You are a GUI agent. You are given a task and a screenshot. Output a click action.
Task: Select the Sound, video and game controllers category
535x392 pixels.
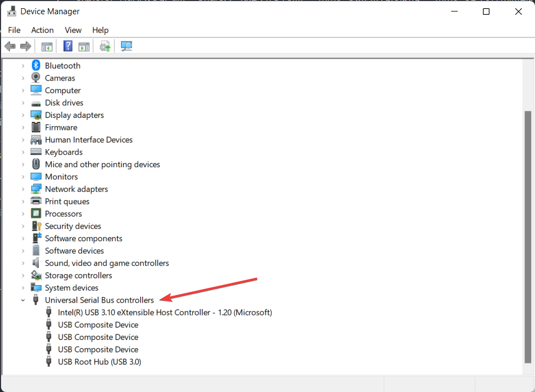[107, 263]
